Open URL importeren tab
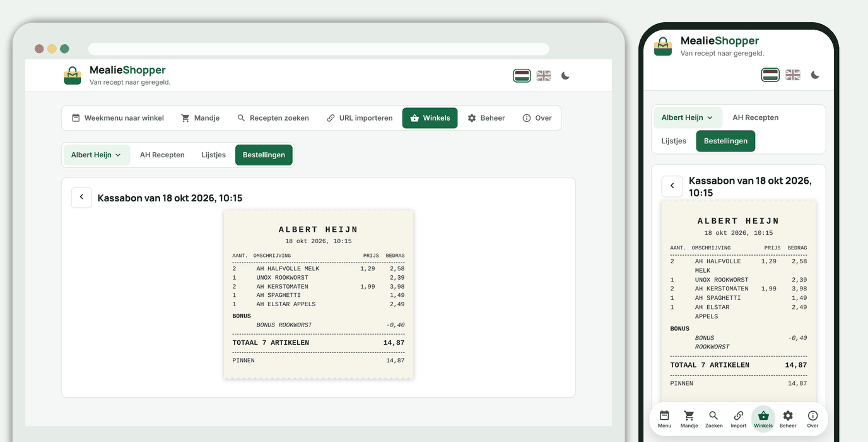 coord(360,118)
